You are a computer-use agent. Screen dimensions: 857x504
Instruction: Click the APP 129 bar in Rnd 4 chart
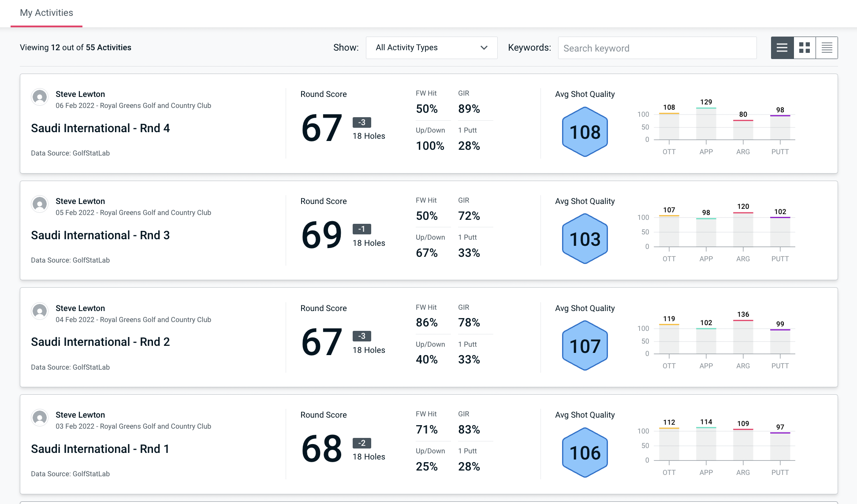click(x=706, y=124)
